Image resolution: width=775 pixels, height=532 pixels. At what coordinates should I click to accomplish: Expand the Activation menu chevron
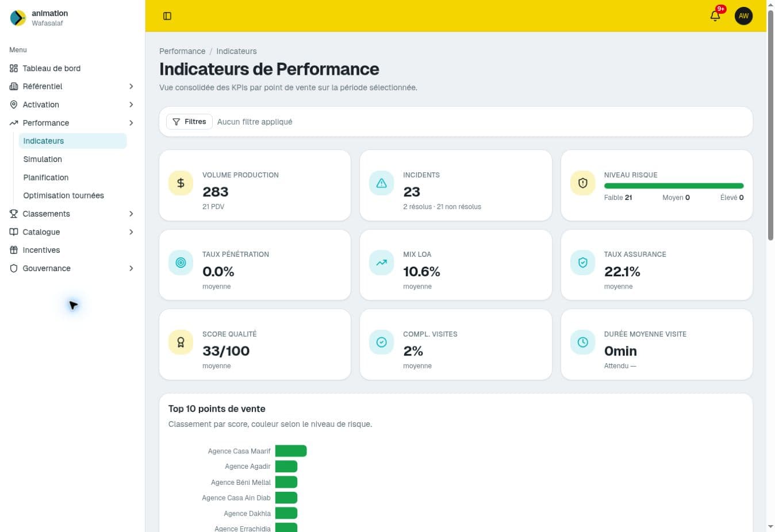coord(131,105)
